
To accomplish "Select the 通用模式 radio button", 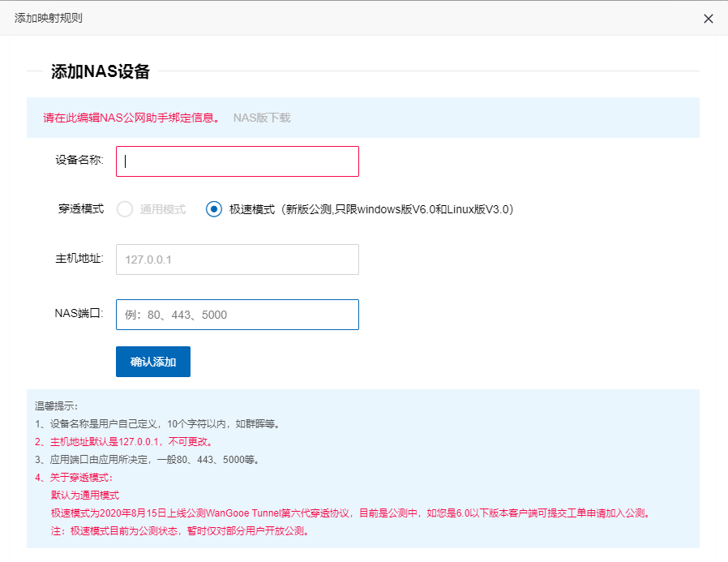I will pyautogui.click(x=125, y=209).
